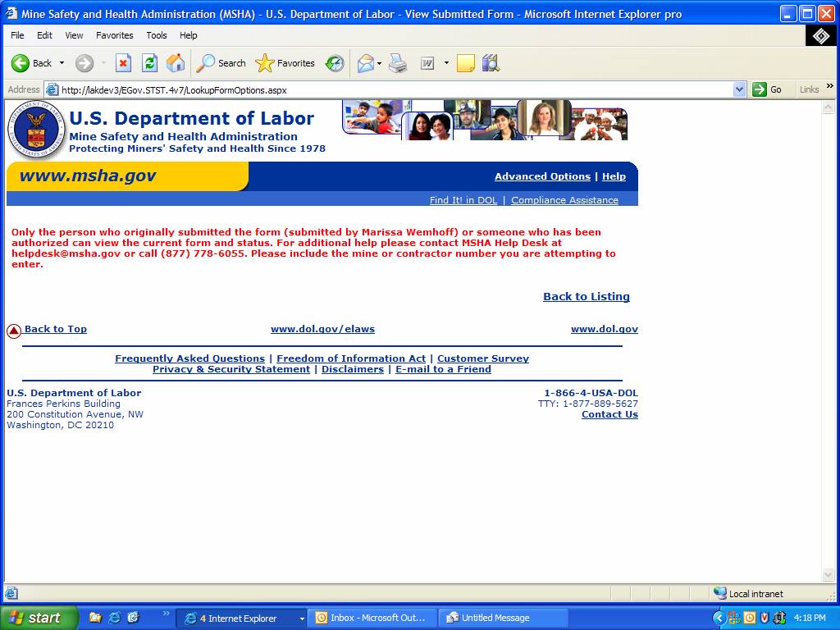Open the Favorites menu
Viewport: 840px width, 630px height.
(115, 35)
